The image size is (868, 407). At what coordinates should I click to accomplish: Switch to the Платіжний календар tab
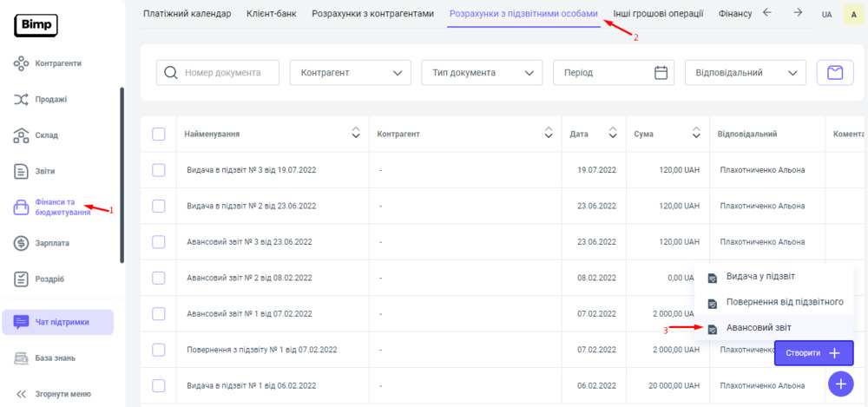click(x=187, y=14)
